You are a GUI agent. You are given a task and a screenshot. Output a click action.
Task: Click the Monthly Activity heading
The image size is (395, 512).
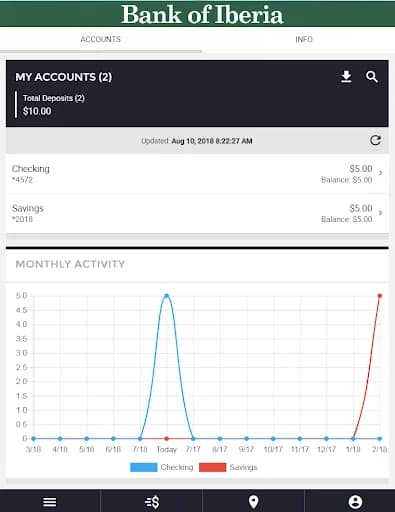tap(70, 264)
